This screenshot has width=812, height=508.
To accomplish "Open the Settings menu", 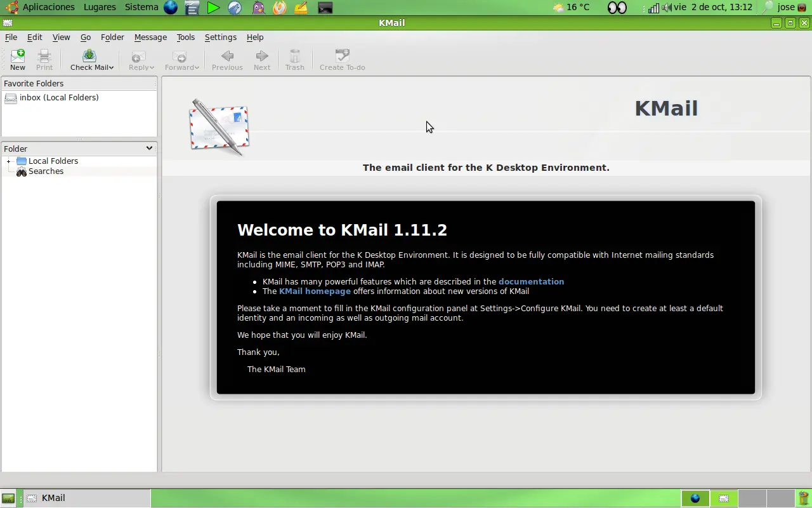I will coord(220,37).
